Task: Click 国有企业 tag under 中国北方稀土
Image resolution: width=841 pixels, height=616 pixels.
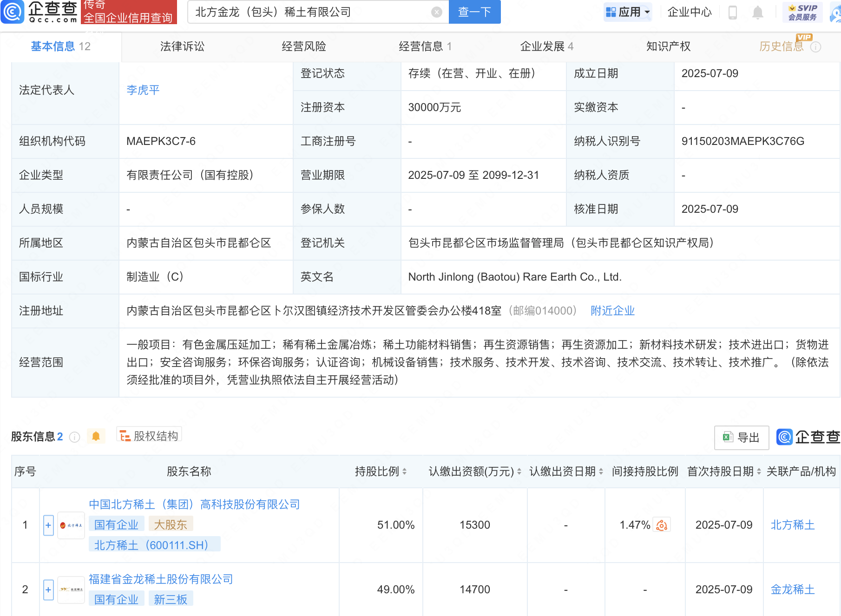Action: tap(116, 525)
